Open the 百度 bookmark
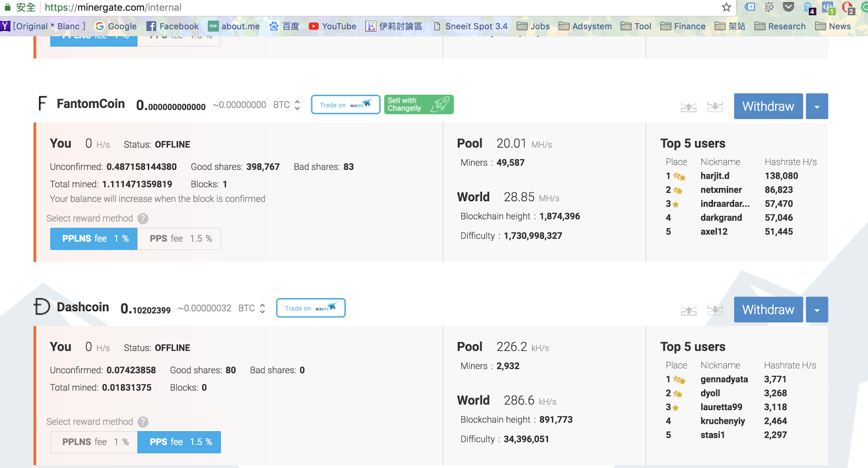The height and width of the screenshot is (468, 868). click(x=284, y=26)
